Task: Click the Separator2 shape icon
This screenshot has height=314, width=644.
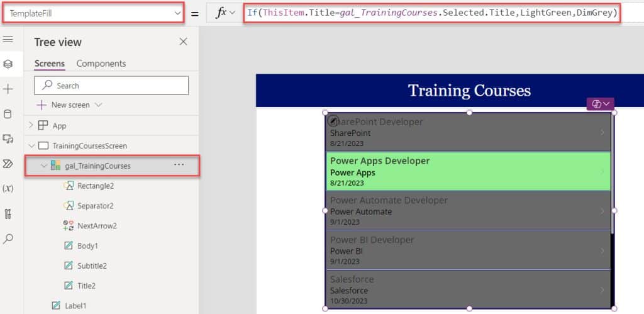Action: [x=68, y=206]
